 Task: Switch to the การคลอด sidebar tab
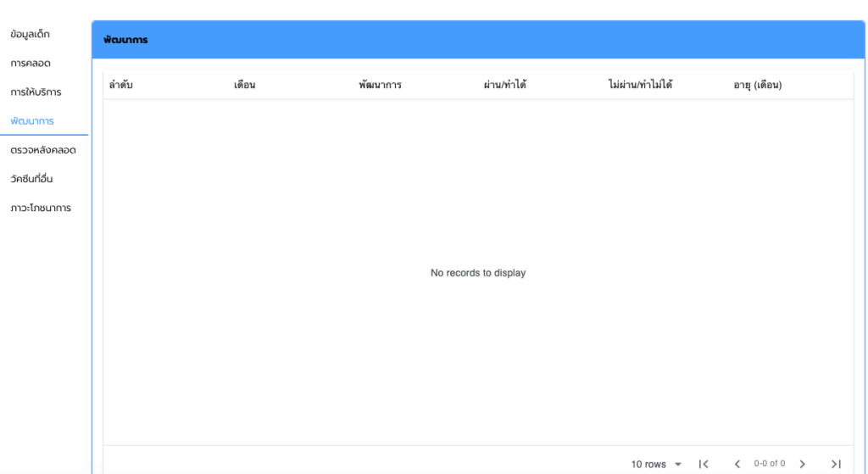(31, 63)
